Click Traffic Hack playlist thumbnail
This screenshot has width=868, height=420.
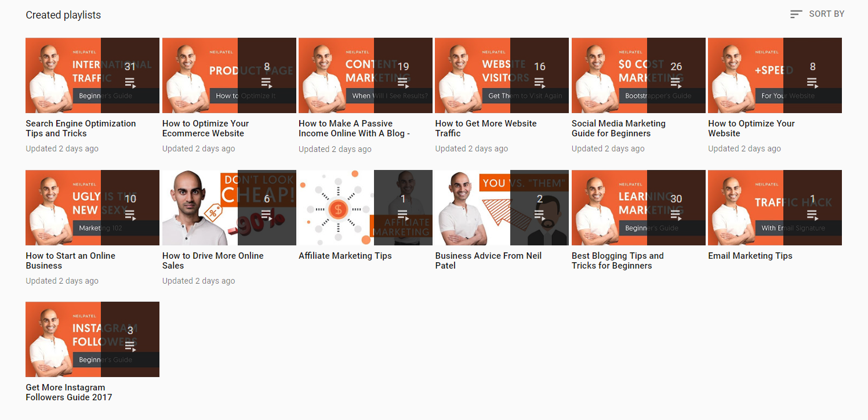(x=775, y=208)
